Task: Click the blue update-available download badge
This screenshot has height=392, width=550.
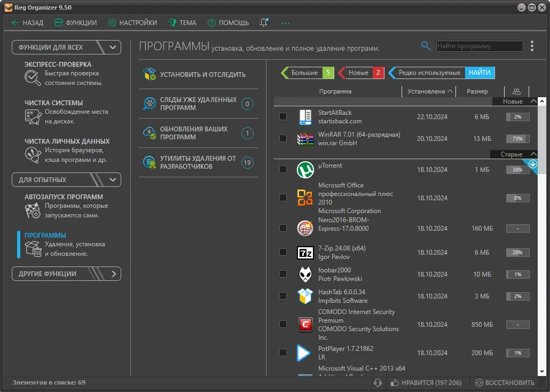Action: (x=532, y=164)
